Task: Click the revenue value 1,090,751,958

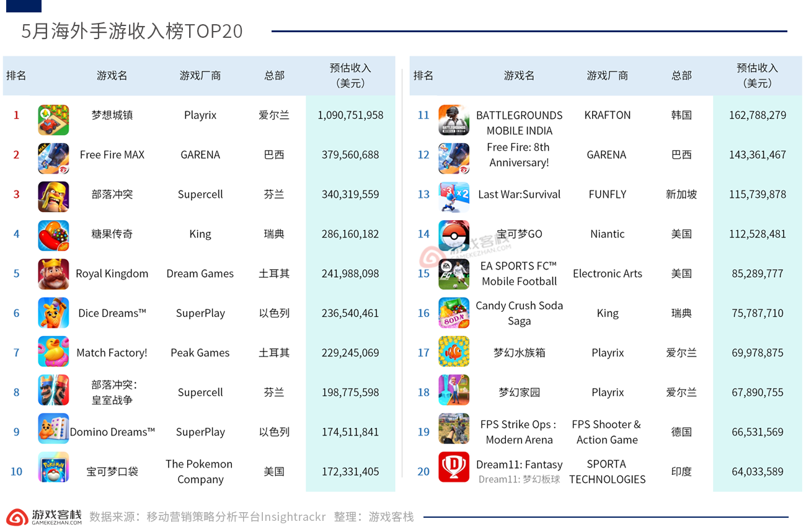Action: [350, 115]
